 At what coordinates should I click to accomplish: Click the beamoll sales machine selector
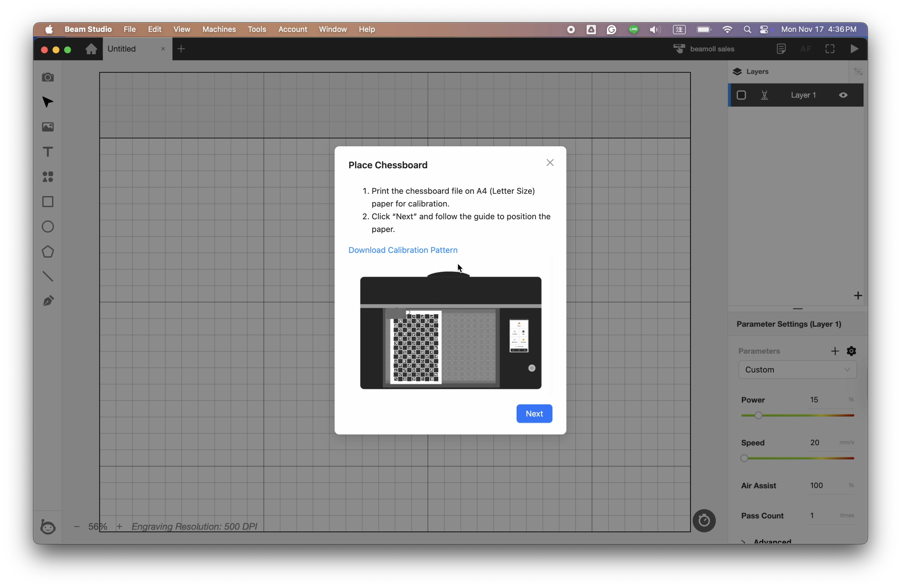[x=704, y=49]
